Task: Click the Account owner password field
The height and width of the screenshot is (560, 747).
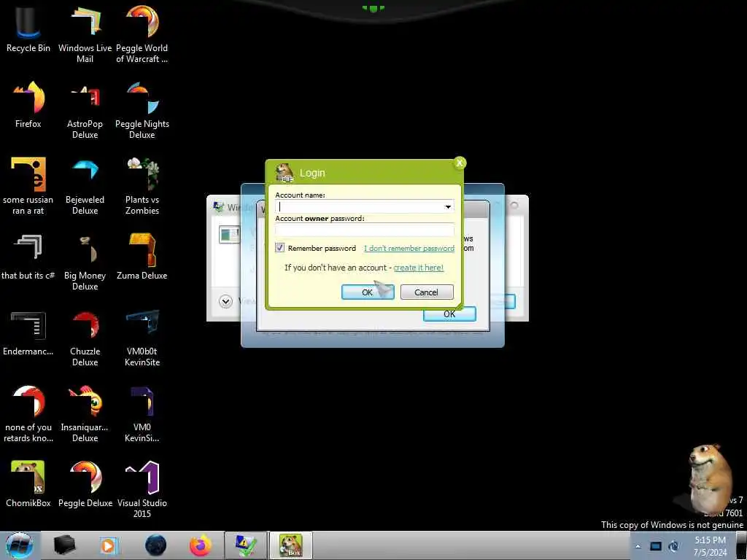Action: click(x=365, y=230)
